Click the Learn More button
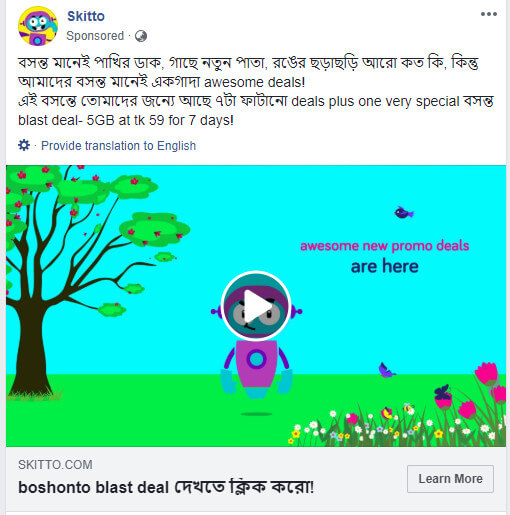Image resolution: width=510 pixels, height=515 pixels. (450, 479)
